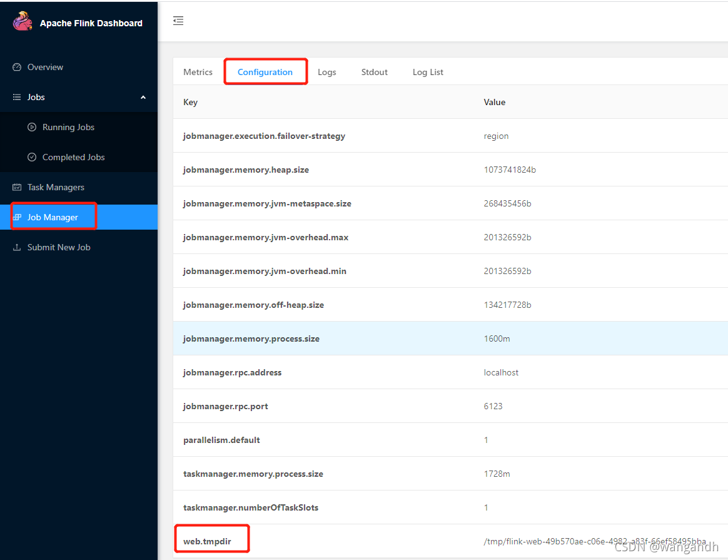Image resolution: width=728 pixels, height=560 pixels.
Task: Select the Configuration tab
Action: point(265,71)
